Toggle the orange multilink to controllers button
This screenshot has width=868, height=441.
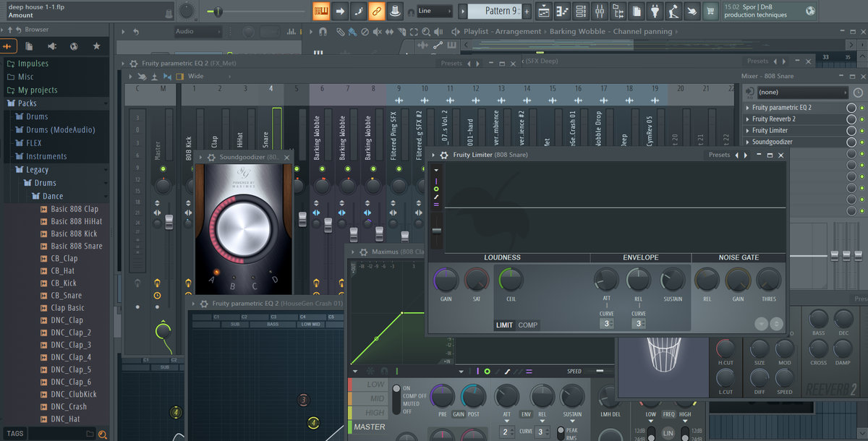pos(376,11)
